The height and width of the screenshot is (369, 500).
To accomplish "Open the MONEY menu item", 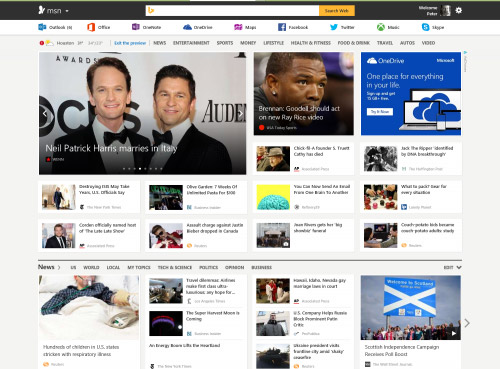I will 248,43.
